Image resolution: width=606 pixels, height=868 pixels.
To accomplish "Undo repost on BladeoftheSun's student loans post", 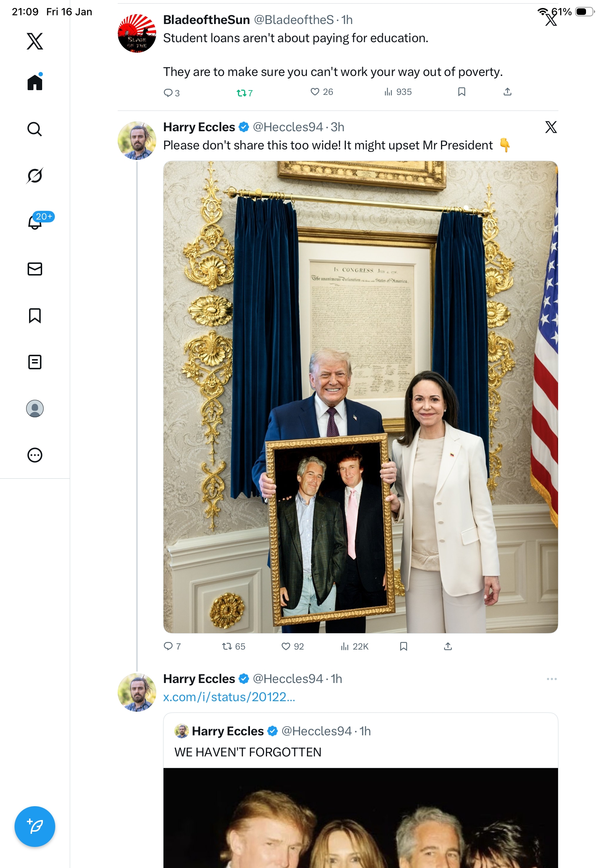I will (244, 93).
